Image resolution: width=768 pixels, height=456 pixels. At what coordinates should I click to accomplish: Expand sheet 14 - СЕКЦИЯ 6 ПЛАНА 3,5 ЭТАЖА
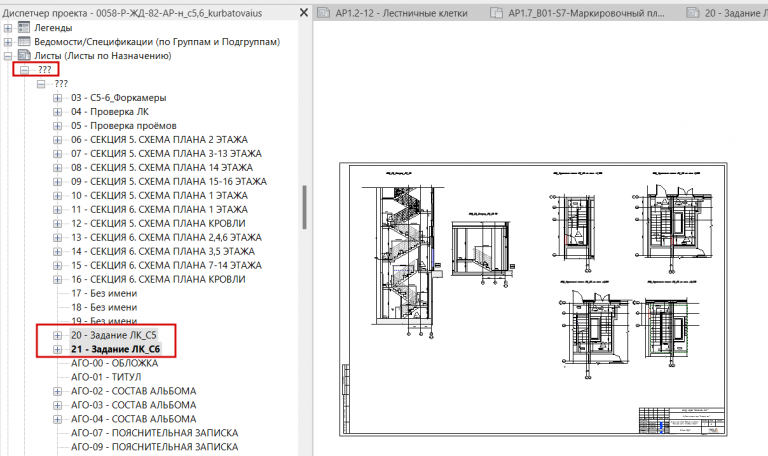(x=58, y=252)
